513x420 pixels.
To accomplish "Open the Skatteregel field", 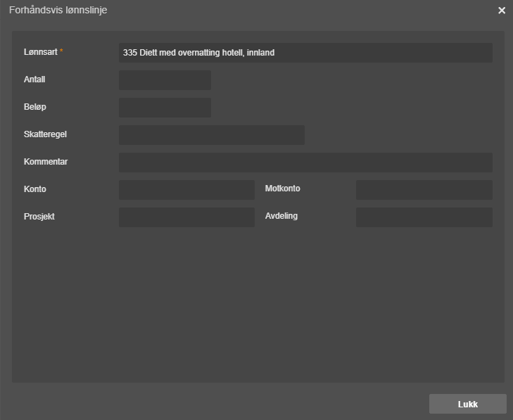I will coord(212,135).
